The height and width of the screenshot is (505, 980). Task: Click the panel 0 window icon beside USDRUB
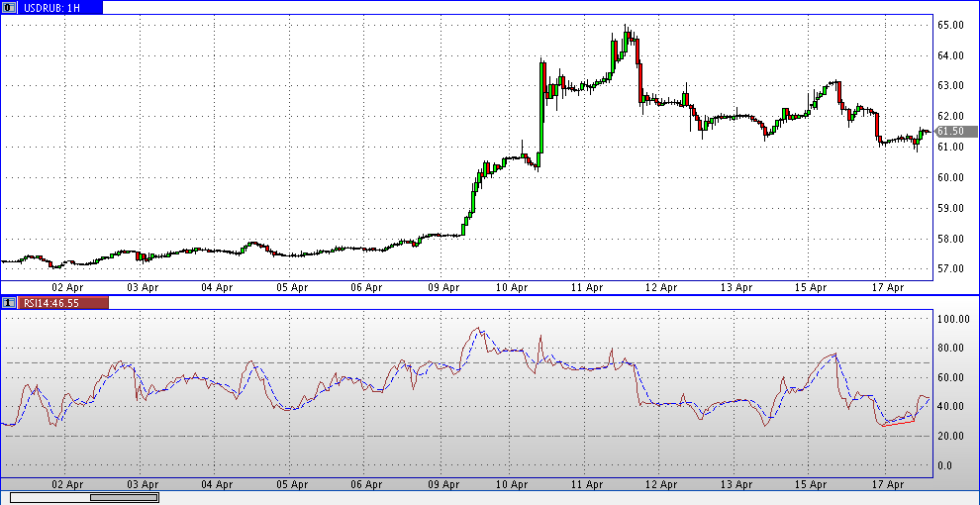pos(9,8)
